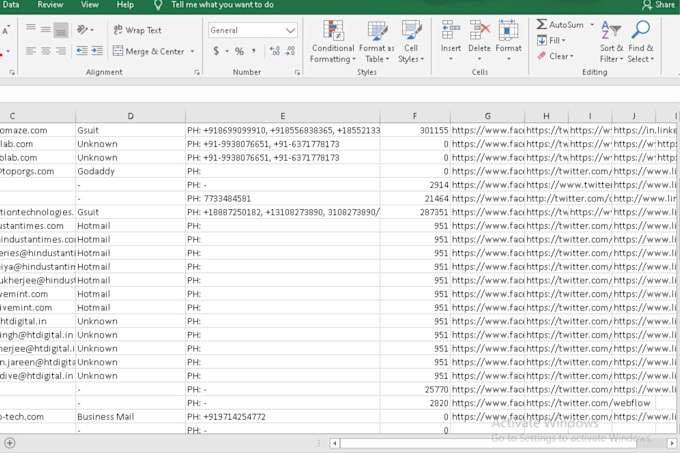Apply percent style to selection

239,51
